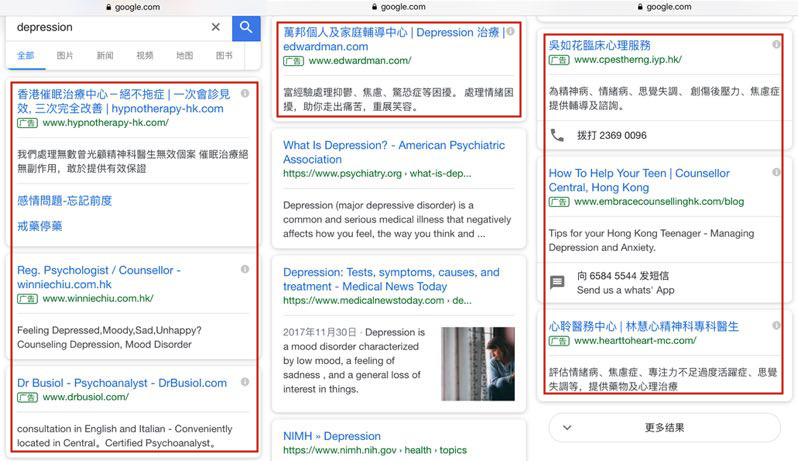Click info icon on hypnotherapy-hk ad
798x461 pixels.
point(245,94)
